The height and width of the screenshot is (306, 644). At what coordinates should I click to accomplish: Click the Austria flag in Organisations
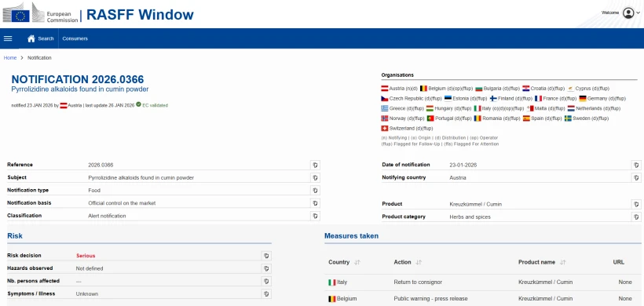point(385,88)
